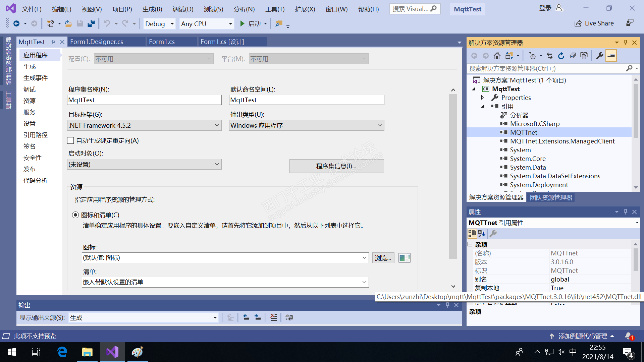Click the icon preview swatch beside 浏览

(x=404, y=258)
